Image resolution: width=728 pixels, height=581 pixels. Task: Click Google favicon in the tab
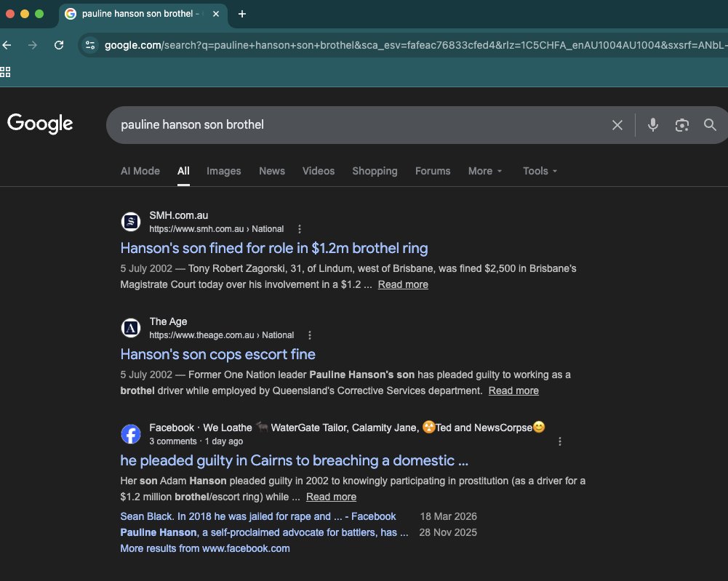[71, 14]
